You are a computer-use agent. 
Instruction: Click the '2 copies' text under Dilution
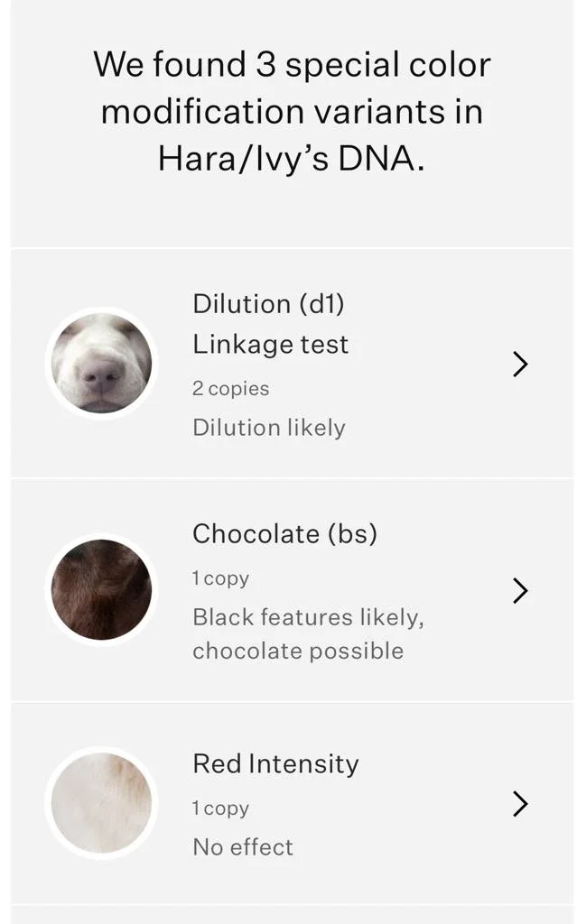[230, 388]
